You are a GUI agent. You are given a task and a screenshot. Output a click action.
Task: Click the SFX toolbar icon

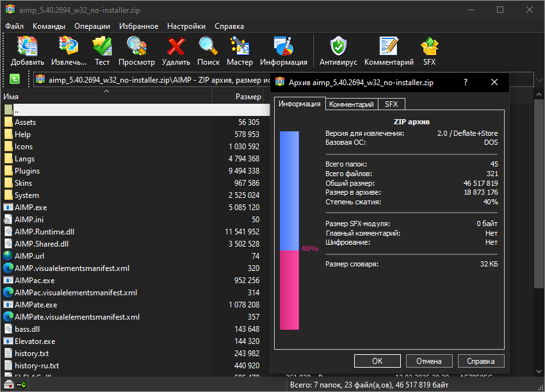(429, 46)
